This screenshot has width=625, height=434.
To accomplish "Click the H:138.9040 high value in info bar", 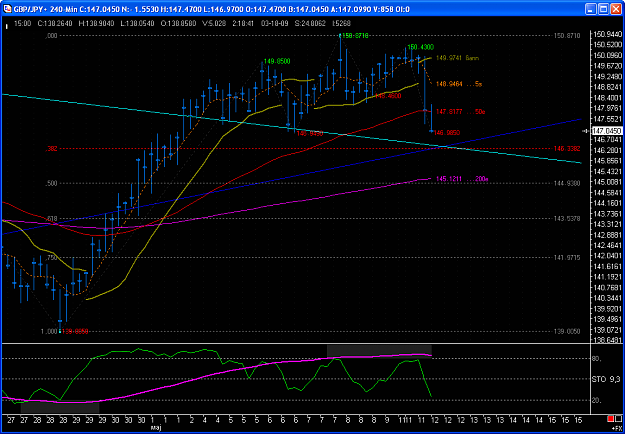I will pyautogui.click(x=94, y=24).
